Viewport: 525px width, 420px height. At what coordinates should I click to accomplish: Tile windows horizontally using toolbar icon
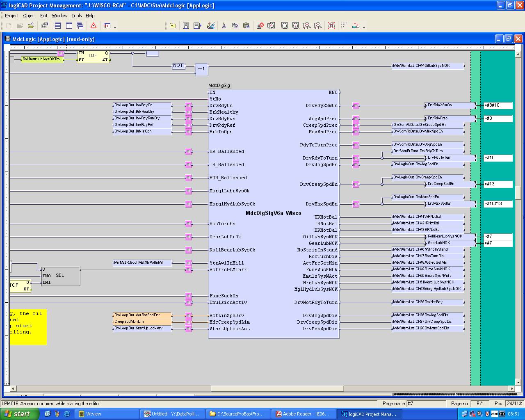[58, 26]
